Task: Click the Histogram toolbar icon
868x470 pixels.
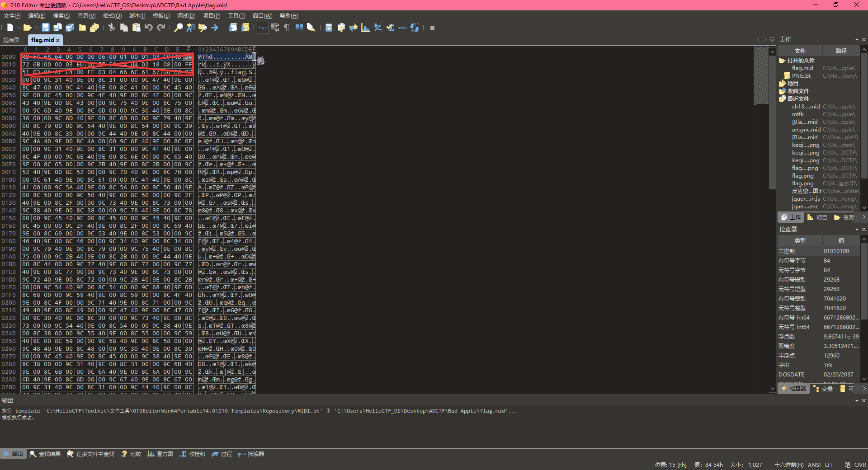Action: (366, 28)
